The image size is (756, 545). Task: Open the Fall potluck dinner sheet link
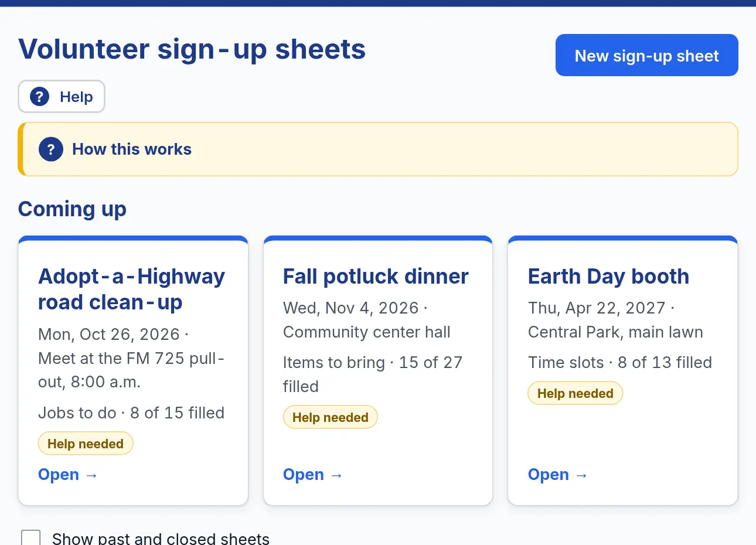[312, 475]
